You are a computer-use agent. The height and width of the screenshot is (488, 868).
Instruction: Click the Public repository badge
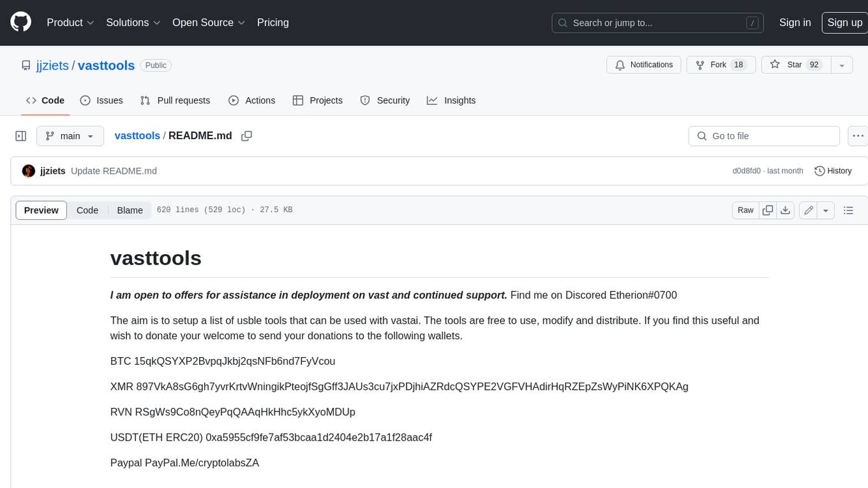click(x=156, y=65)
